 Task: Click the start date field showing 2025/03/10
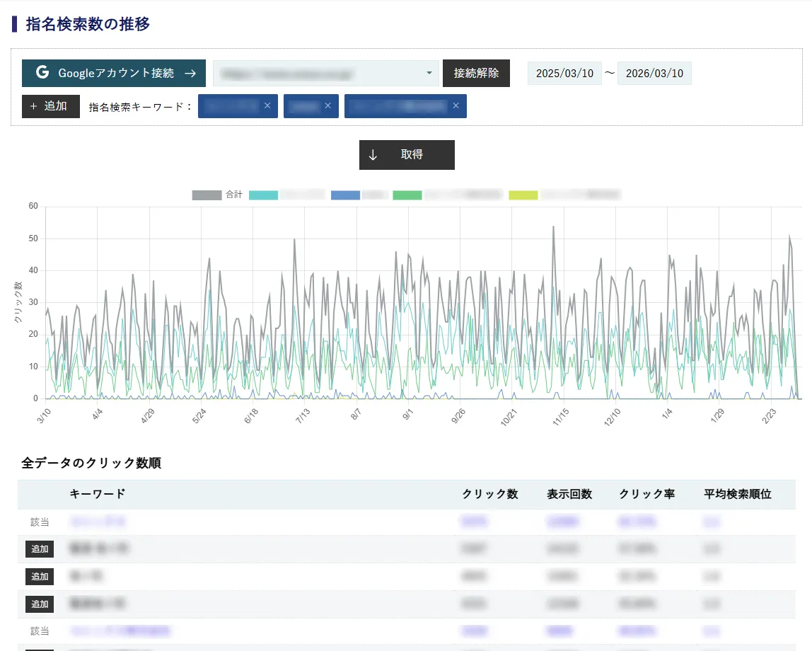coord(564,73)
